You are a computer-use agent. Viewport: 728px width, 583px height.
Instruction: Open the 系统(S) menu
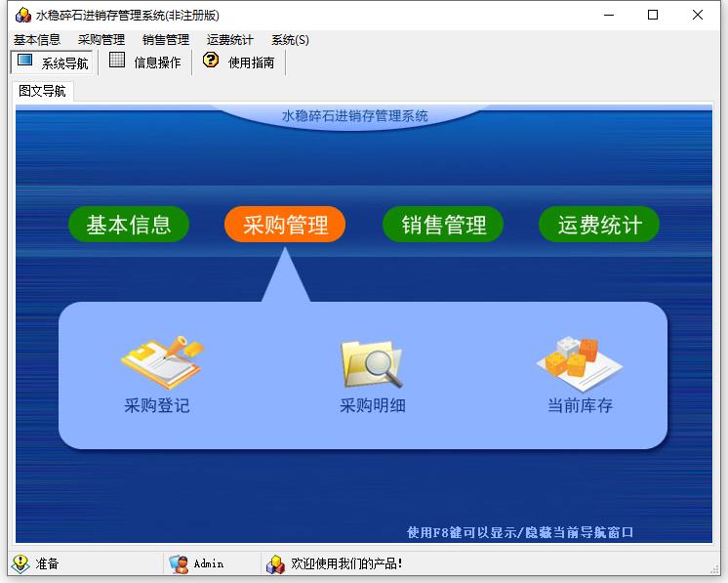(290, 40)
